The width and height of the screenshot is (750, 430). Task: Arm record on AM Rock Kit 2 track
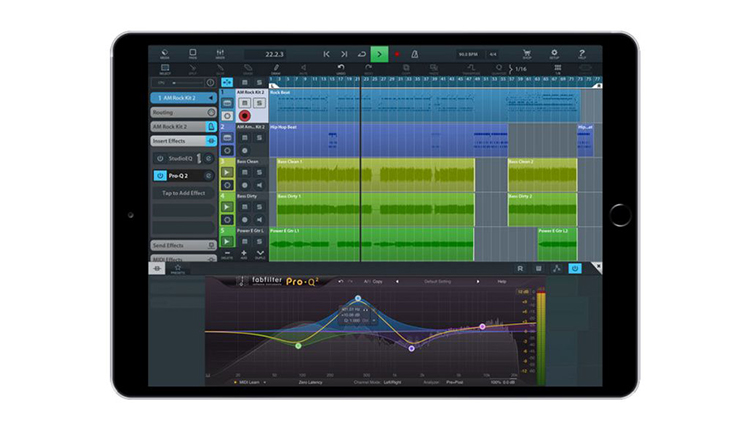coord(244,115)
